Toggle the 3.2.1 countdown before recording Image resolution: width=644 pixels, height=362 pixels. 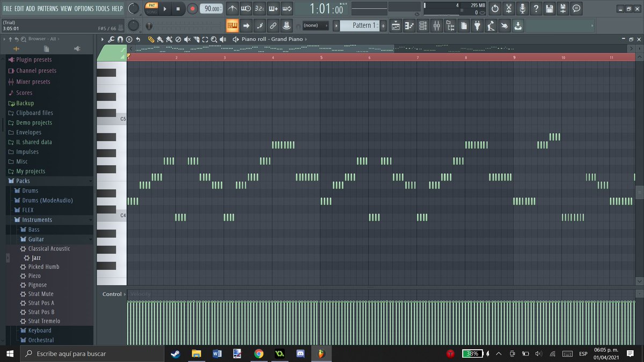click(260, 9)
